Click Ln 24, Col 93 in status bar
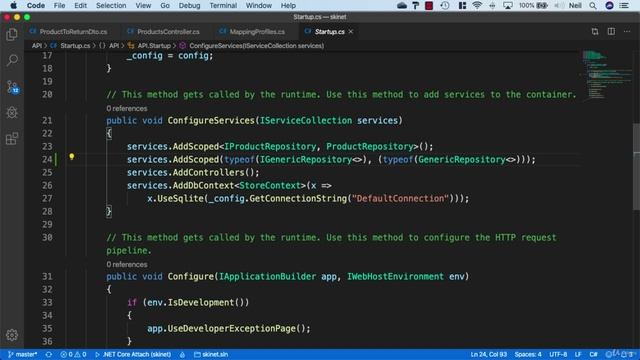The height and width of the screenshot is (360, 640). pos(489,354)
